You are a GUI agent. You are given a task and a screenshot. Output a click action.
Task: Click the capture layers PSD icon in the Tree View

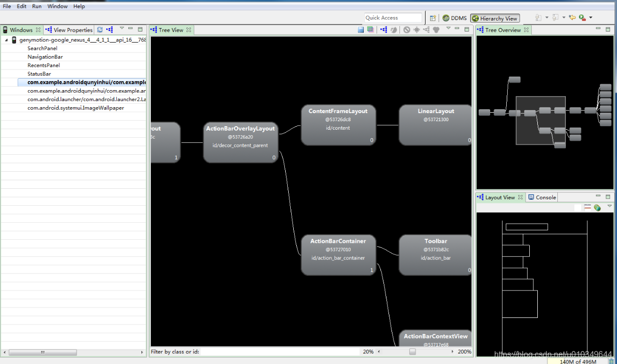(x=370, y=30)
